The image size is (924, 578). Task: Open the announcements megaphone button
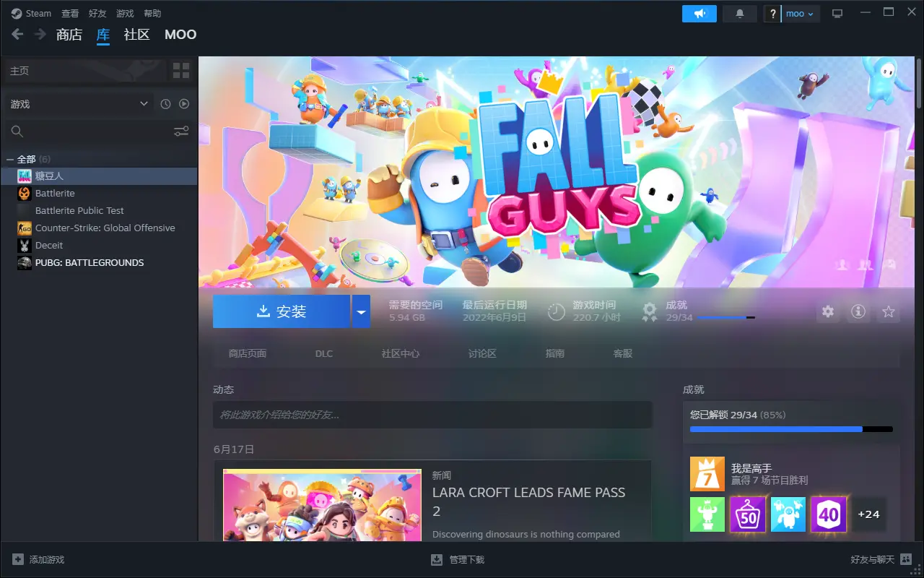click(699, 14)
